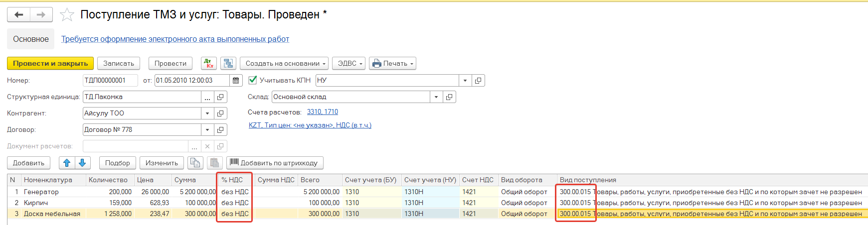Open Создать на основании dropdown menu
Image resolution: width=868 pixels, height=225 pixels.
284,63
